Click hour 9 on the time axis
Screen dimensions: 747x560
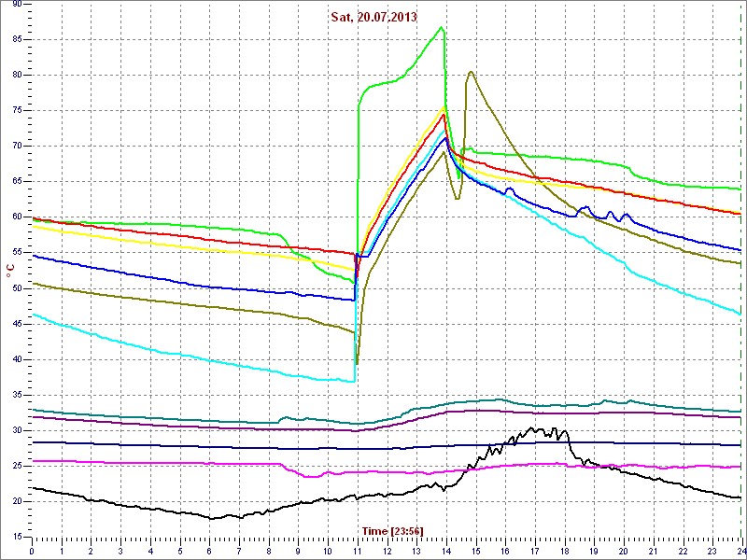click(x=298, y=551)
